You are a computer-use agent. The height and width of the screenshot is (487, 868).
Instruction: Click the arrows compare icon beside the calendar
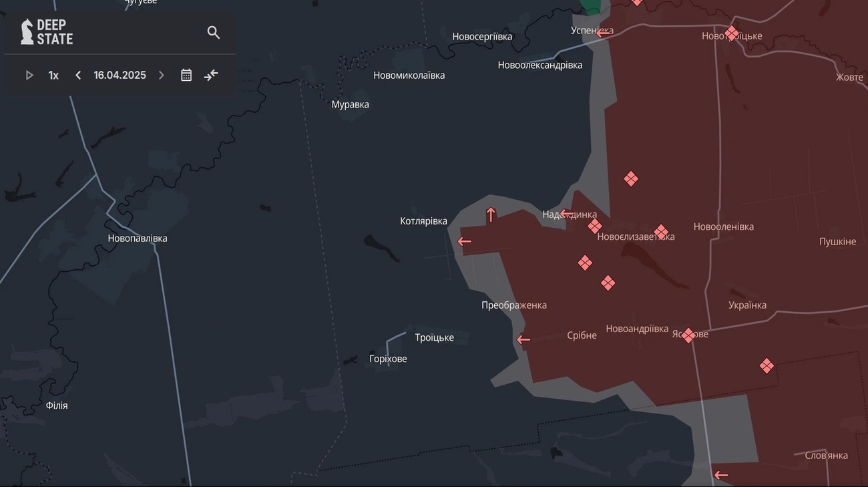211,75
